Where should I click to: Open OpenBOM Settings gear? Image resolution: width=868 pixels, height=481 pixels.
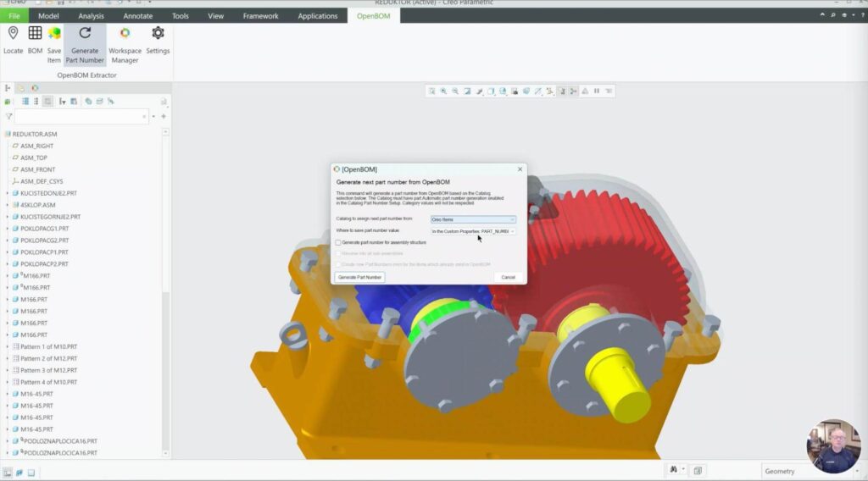[158, 33]
